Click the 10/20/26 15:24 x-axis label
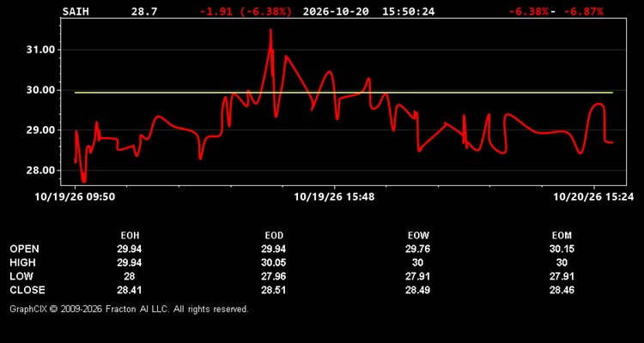644x343 pixels. pos(593,197)
